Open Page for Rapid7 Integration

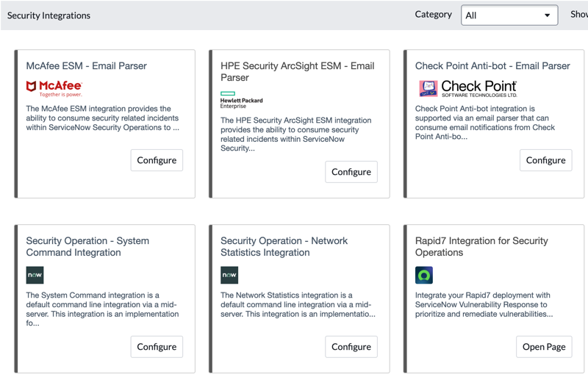[x=544, y=347]
